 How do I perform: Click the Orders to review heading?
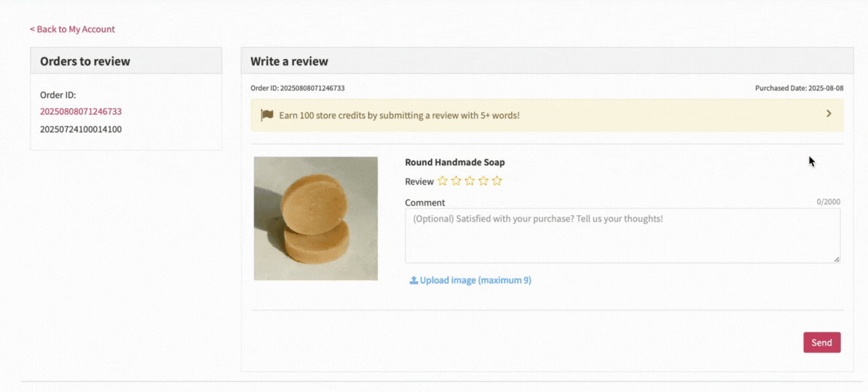[x=85, y=61]
